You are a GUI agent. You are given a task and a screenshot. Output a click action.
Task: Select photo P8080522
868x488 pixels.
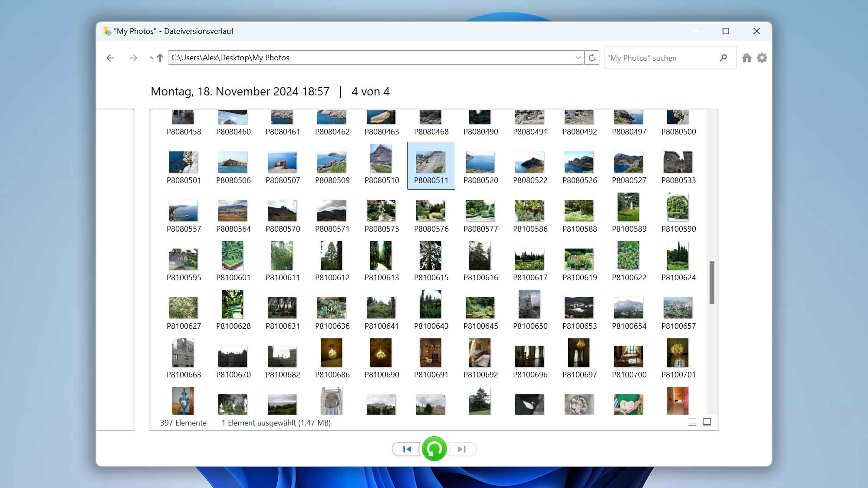[x=530, y=166]
